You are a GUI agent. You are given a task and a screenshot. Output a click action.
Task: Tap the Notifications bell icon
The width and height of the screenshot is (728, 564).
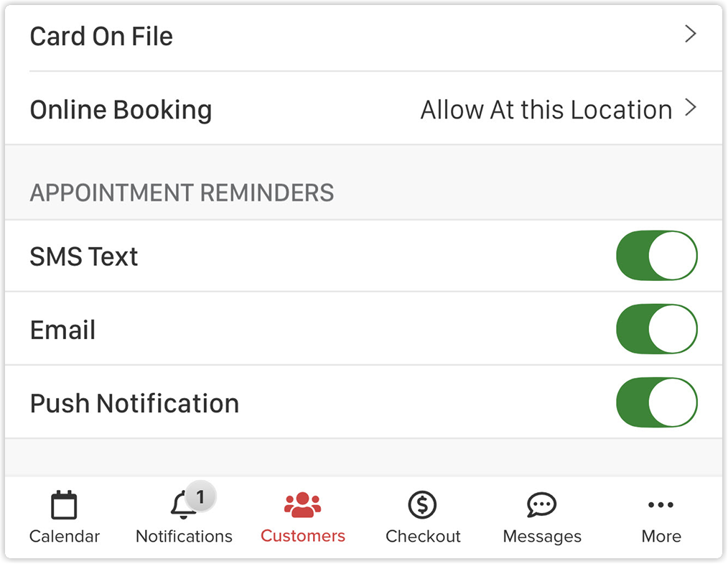[183, 506]
